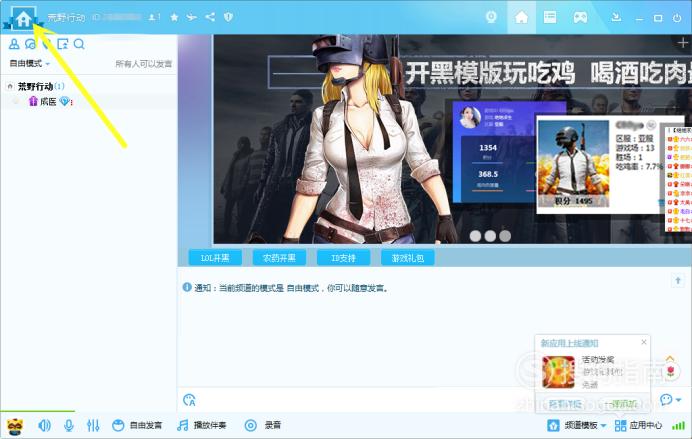Viewport: 692px width, 439px height.
Task: Open the YY avatar mascot icon
Action: click(x=15, y=426)
